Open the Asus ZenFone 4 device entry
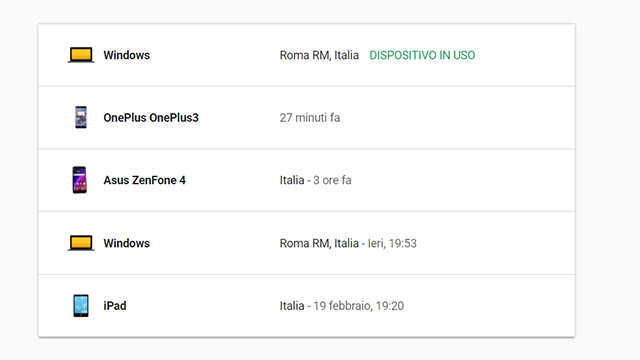This screenshot has width=640, height=360. [307, 180]
